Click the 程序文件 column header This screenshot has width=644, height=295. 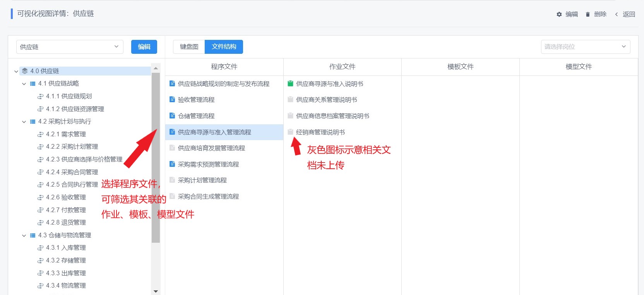tap(224, 67)
